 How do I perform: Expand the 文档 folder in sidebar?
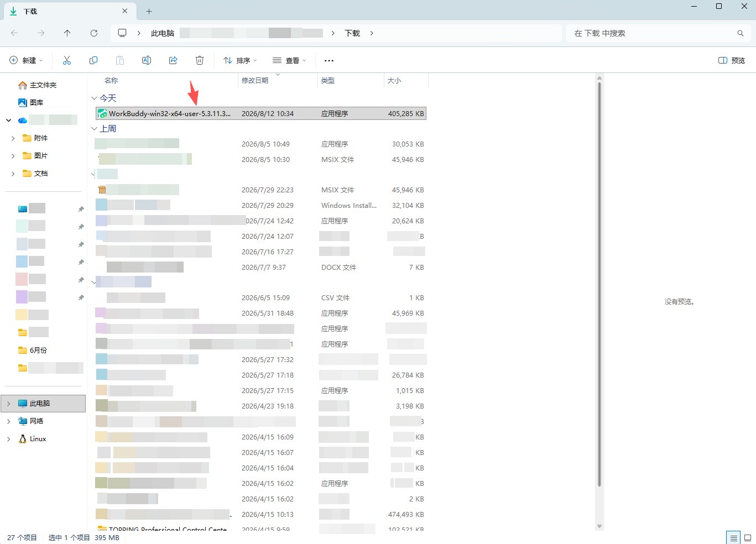[13, 174]
